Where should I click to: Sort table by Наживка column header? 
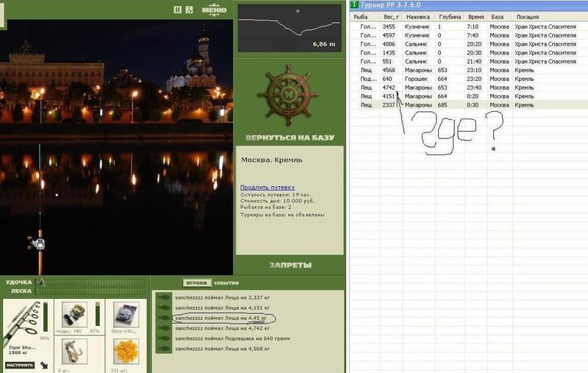pyautogui.click(x=418, y=17)
